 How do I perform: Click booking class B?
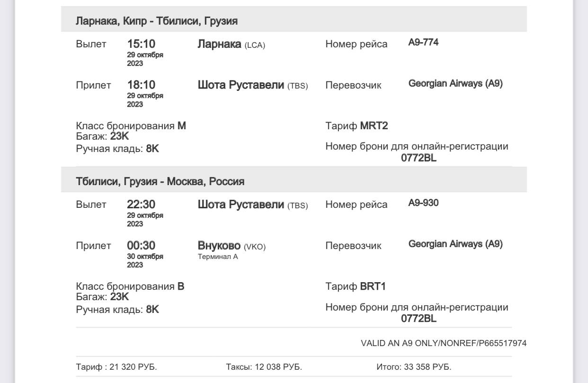(181, 286)
